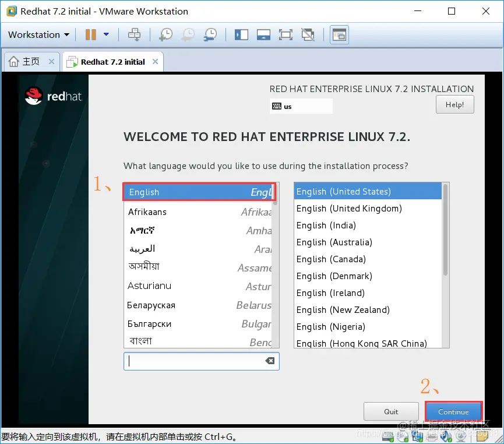
Task: Revert to the previous snapshot
Action: [x=188, y=34]
